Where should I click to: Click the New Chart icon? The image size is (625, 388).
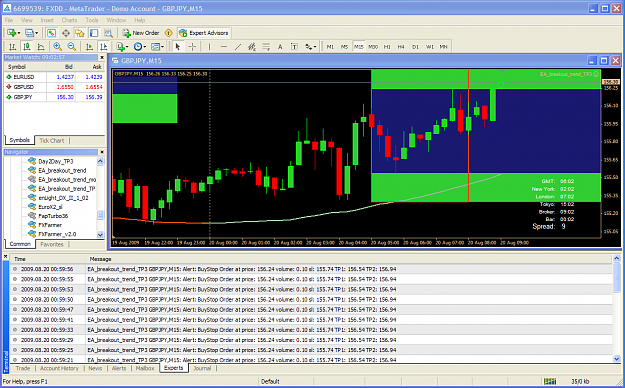[x=12, y=33]
